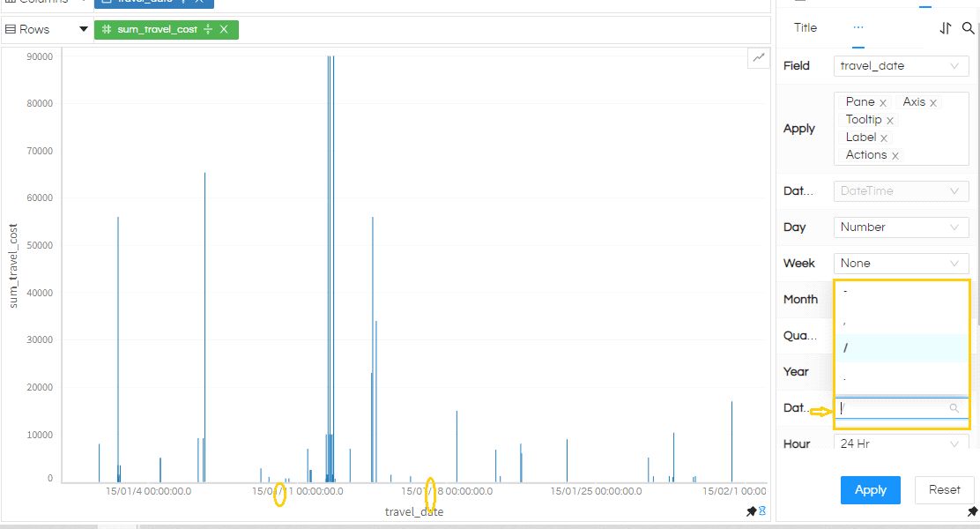The width and height of the screenshot is (980, 529).
Task: Click the pin icon under the Reset button
Action: click(x=972, y=511)
